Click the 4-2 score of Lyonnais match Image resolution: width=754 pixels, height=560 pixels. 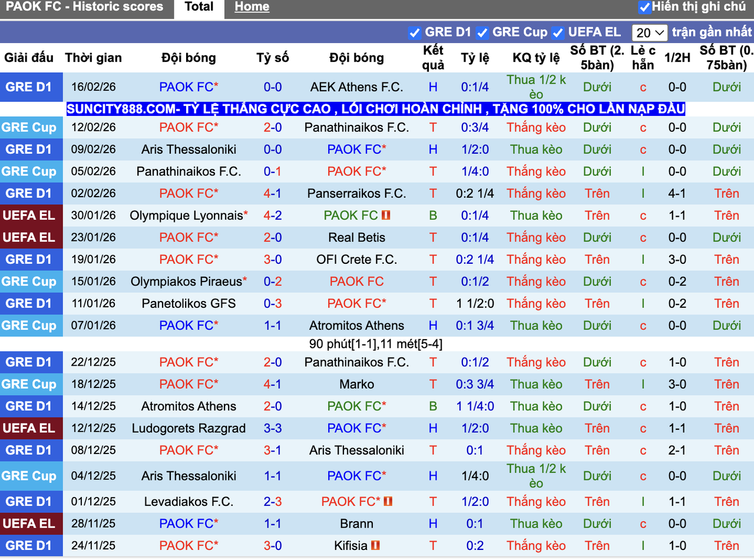273,216
